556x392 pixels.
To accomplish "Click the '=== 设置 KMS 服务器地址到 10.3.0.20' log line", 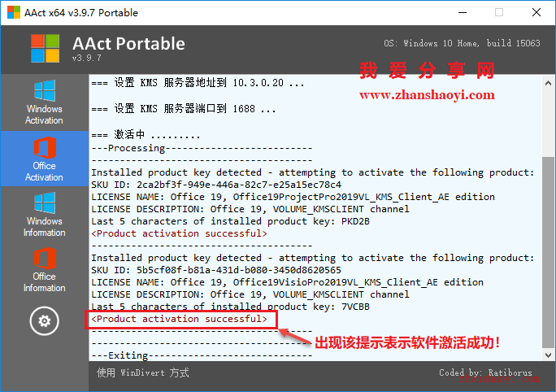I will pyautogui.click(x=198, y=83).
